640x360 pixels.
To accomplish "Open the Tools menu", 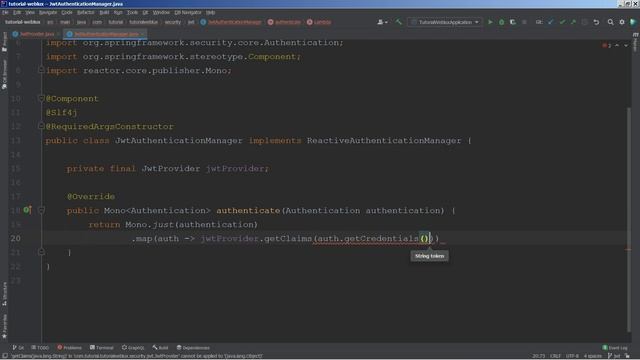I will click(x=132, y=13).
